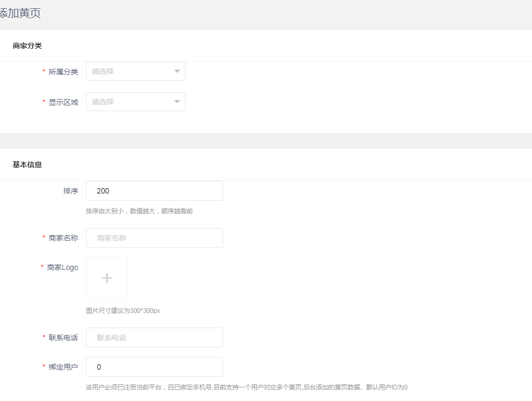Click the 商家分类 section heading
This screenshot has width=532, height=401.
tap(27, 46)
